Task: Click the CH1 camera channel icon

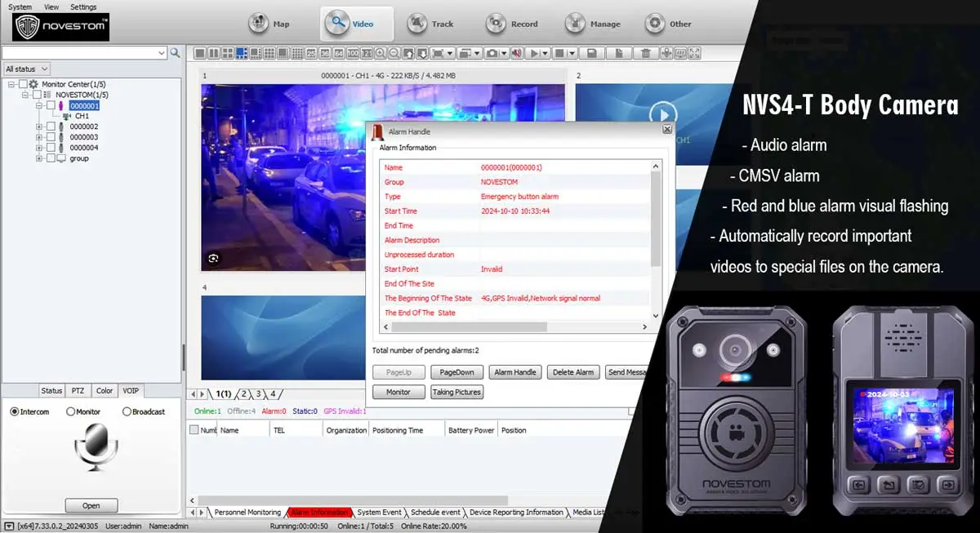Action: (67, 116)
